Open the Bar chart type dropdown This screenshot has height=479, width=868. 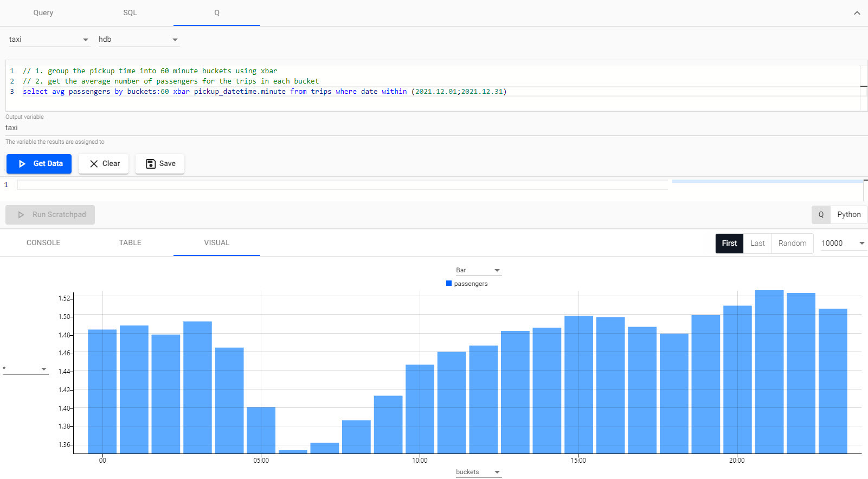pyautogui.click(x=478, y=270)
